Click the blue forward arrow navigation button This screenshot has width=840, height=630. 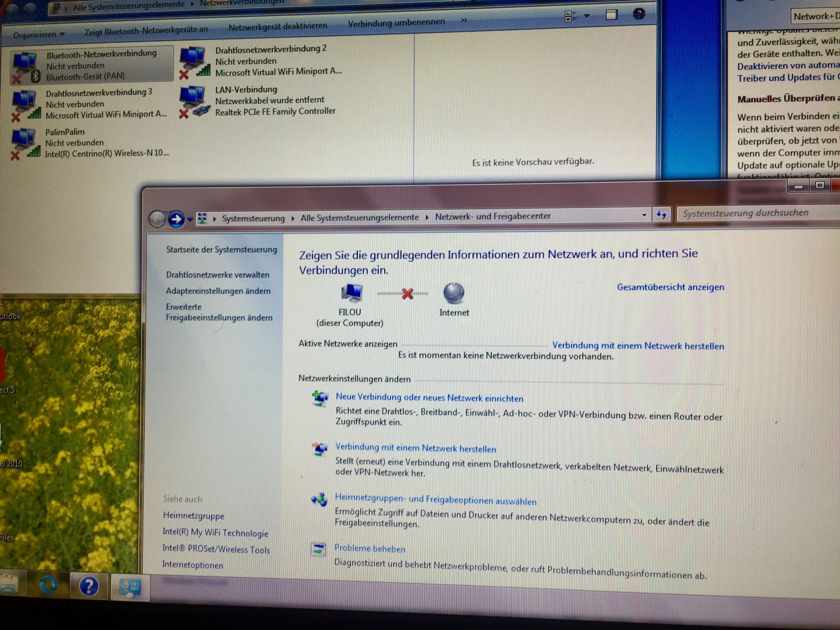click(x=176, y=219)
